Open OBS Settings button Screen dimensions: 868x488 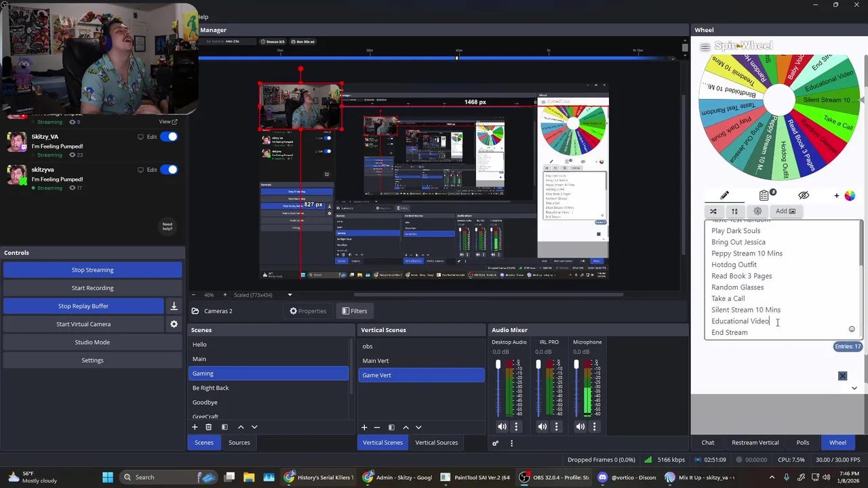93,360
